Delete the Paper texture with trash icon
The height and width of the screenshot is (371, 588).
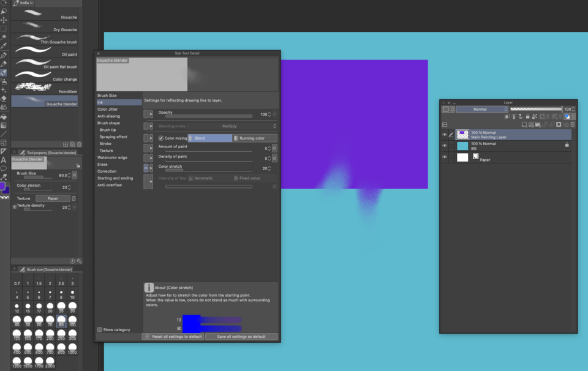74,198
